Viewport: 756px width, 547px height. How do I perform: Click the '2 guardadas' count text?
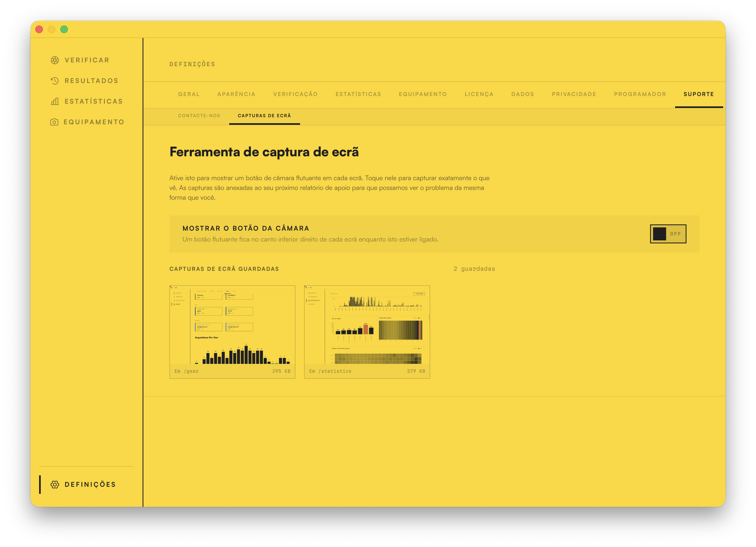[x=474, y=269]
